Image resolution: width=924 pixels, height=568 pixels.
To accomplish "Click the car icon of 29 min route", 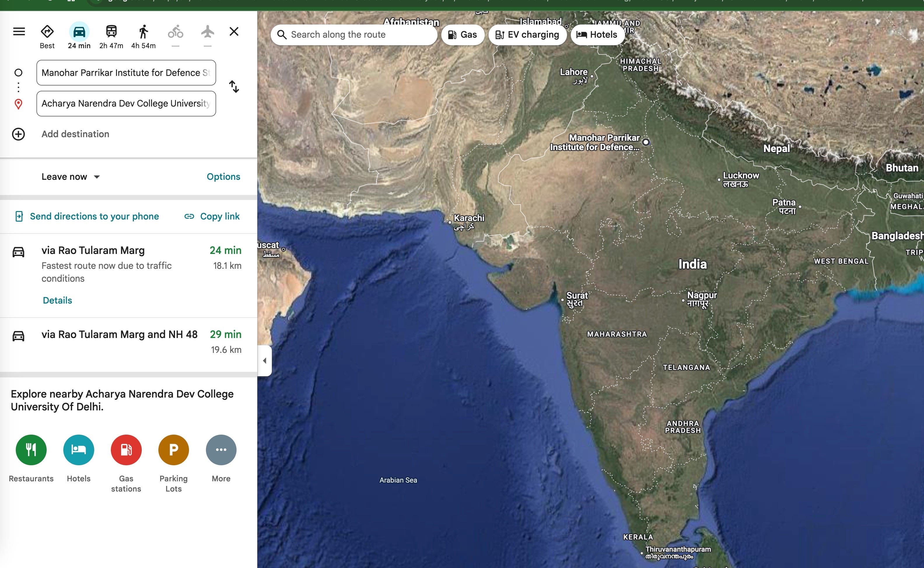I will pyautogui.click(x=18, y=336).
